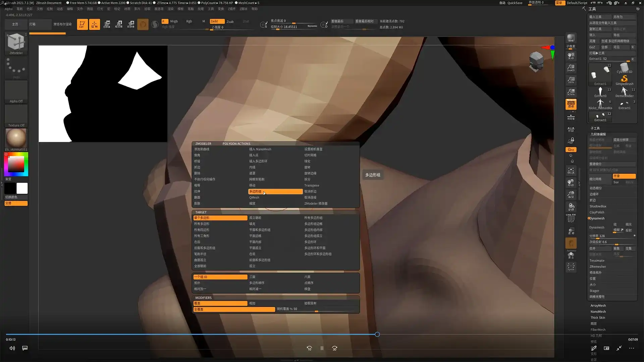
Task: Toggle Zadd sculpt mode
Action: (x=217, y=21)
